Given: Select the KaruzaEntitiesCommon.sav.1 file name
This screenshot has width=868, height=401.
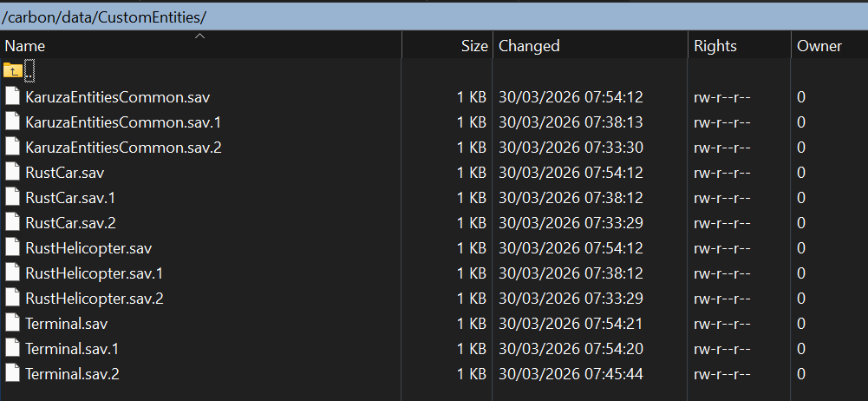Looking at the screenshot, I should pos(123,122).
